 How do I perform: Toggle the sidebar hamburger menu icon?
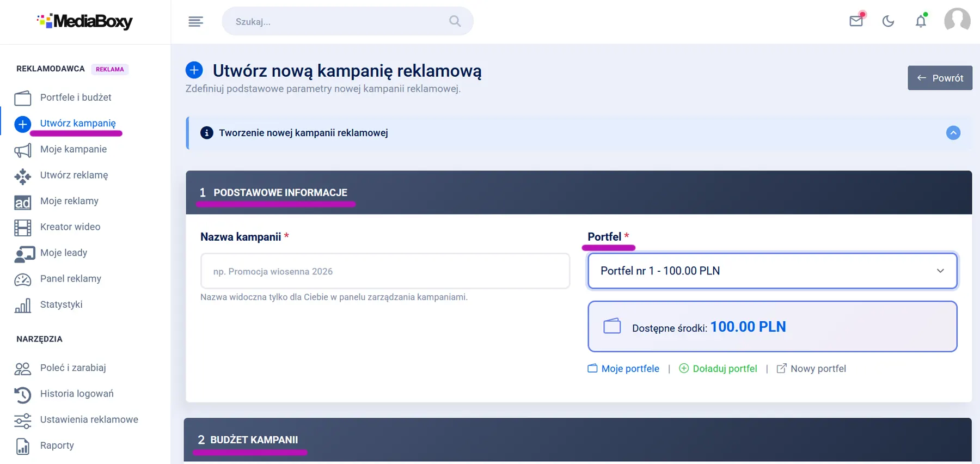pos(195,21)
